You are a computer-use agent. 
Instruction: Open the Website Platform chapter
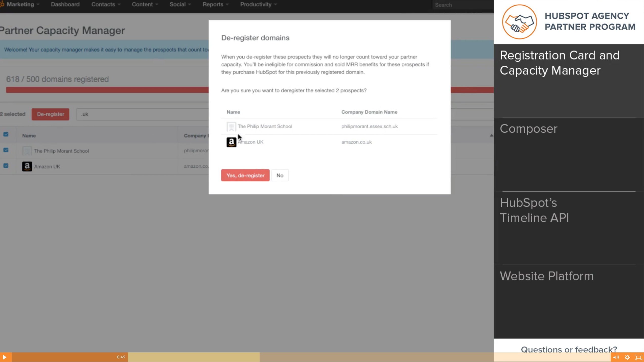point(568,302)
